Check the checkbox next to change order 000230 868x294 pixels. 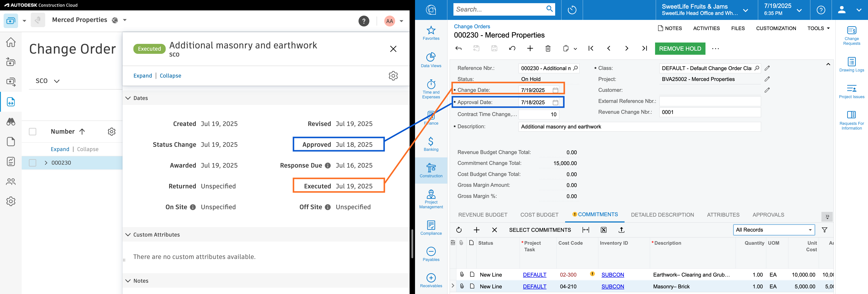coord(32,163)
